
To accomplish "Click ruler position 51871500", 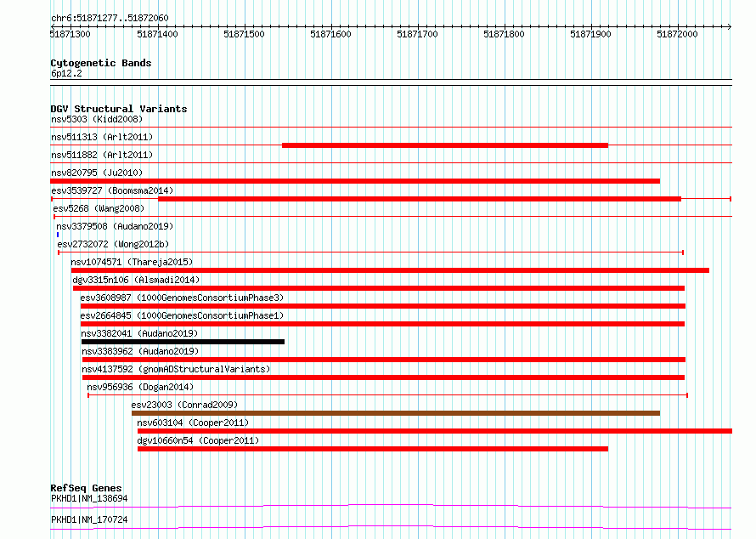I will [244, 34].
